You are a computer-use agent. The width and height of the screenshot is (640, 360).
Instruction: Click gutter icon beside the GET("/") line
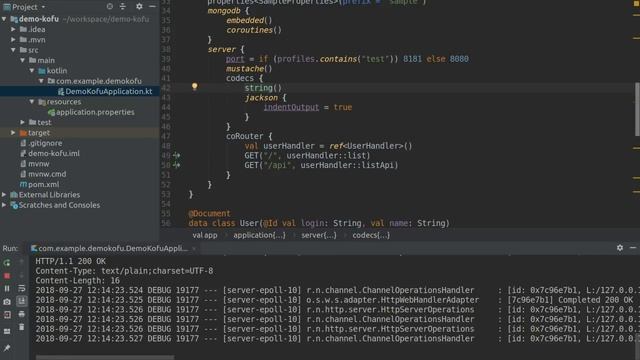176,156
